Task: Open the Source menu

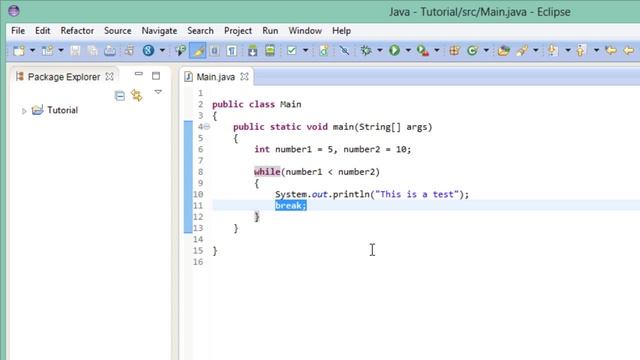Action: pos(118,31)
